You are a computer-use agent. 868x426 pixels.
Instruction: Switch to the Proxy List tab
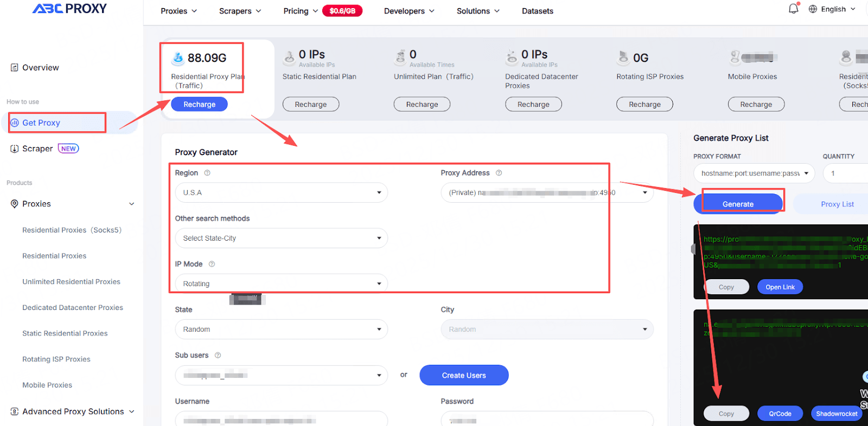click(x=837, y=204)
